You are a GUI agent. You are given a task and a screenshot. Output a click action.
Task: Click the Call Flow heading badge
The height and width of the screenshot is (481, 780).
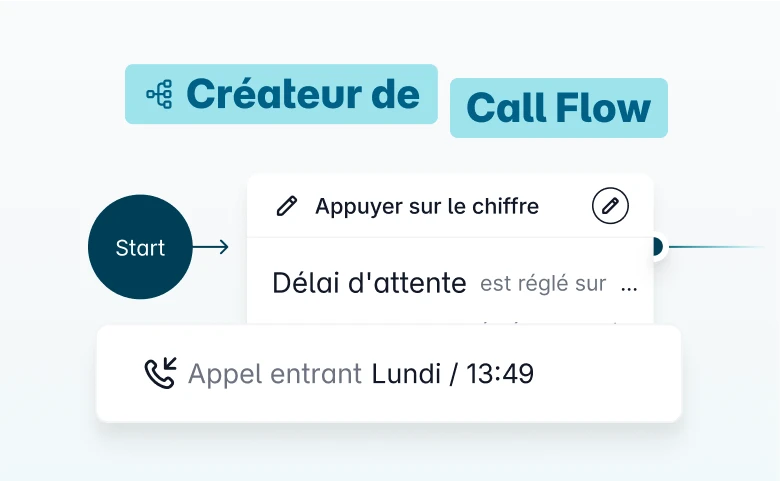(558, 108)
